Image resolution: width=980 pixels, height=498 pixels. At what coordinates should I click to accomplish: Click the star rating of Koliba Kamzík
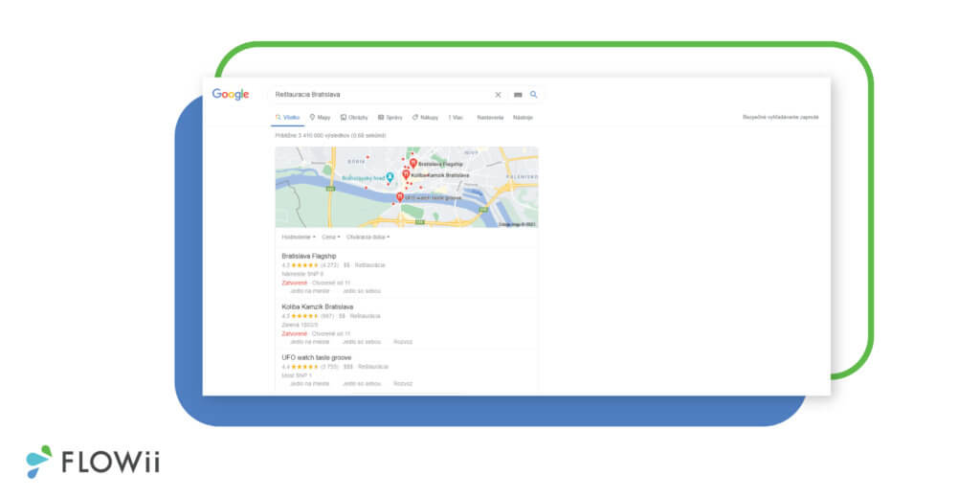tap(305, 316)
